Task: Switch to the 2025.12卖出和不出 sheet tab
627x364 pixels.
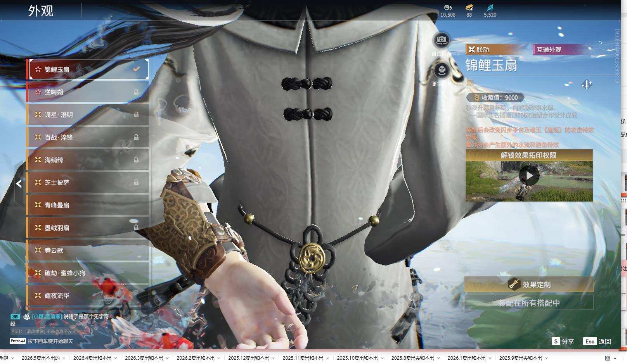Action: 249,358
